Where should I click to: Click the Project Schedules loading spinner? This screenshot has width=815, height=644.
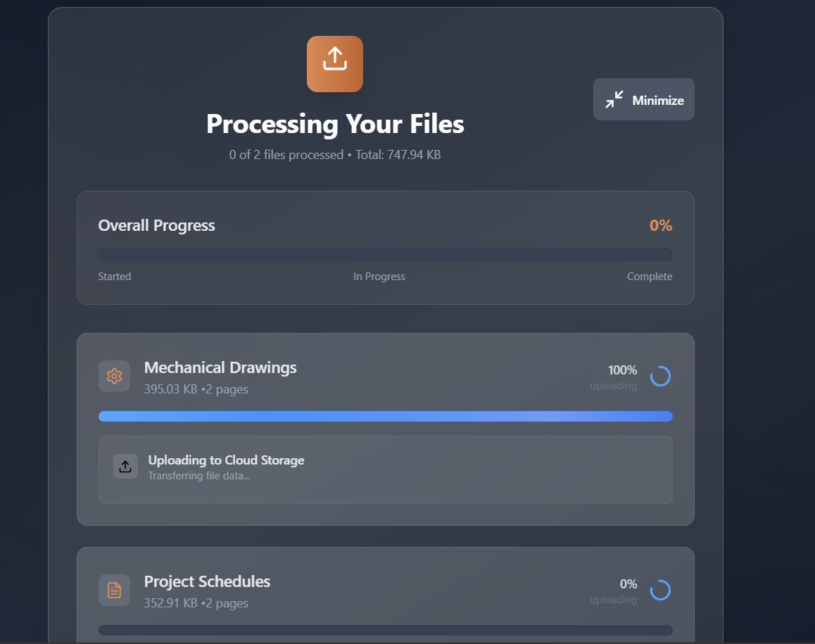click(660, 590)
